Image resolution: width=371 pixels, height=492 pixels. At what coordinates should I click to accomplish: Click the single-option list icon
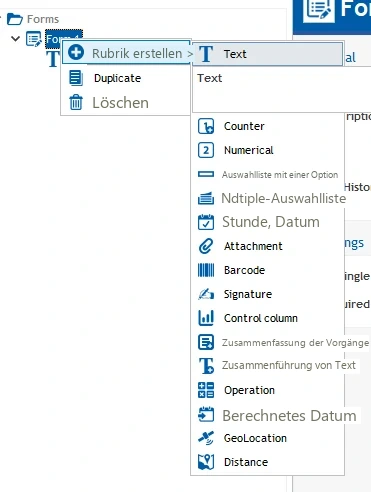click(206, 174)
